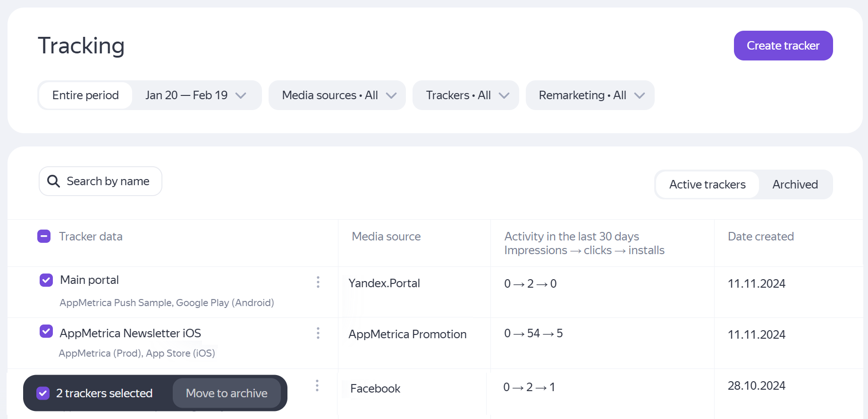The height and width of the screenshot is (419, 868).
Task: Click Move to archive button
Action: point(227,393)
